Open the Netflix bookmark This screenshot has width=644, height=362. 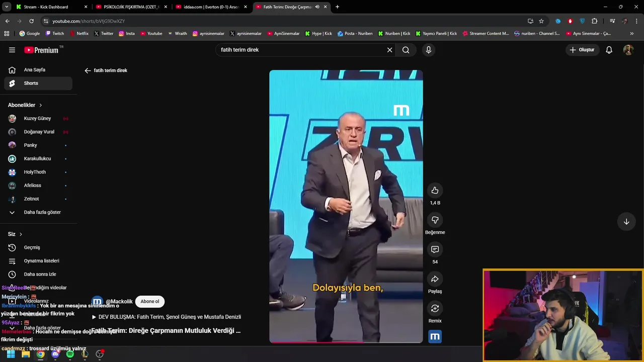click(78, 34)
